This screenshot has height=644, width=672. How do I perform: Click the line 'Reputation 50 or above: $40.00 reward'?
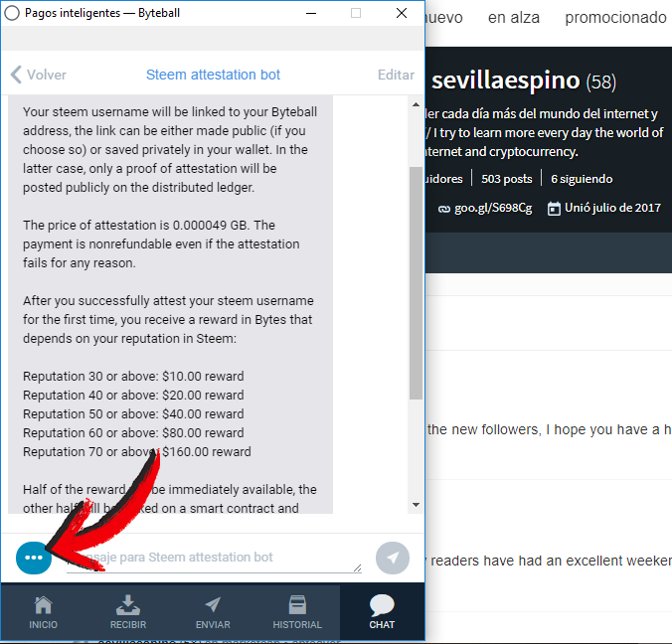click(133, 413)
